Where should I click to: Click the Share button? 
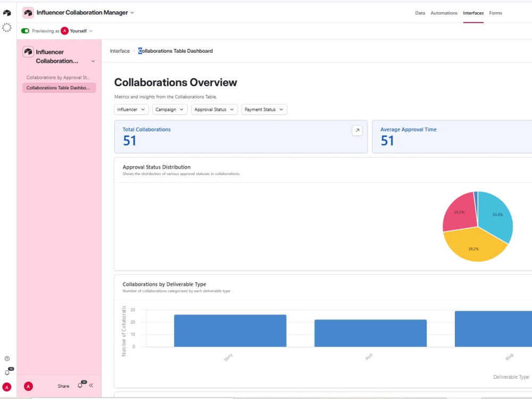(63, 386)
